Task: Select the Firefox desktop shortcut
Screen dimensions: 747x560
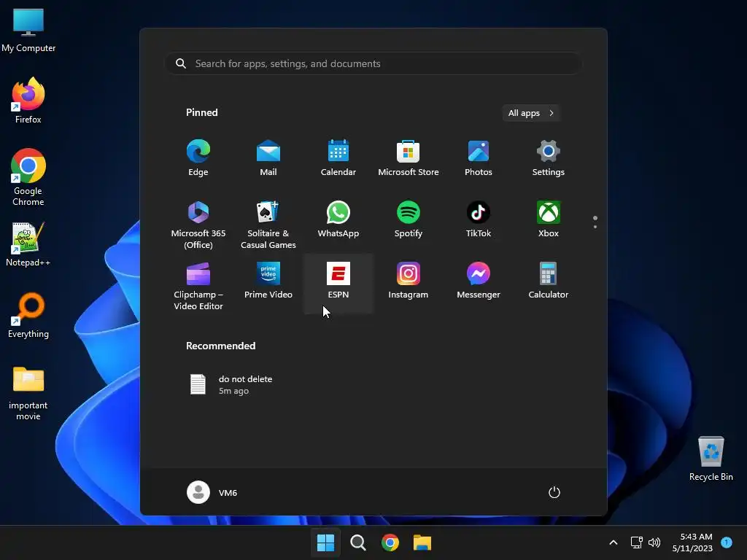Action: click(28, 101)
